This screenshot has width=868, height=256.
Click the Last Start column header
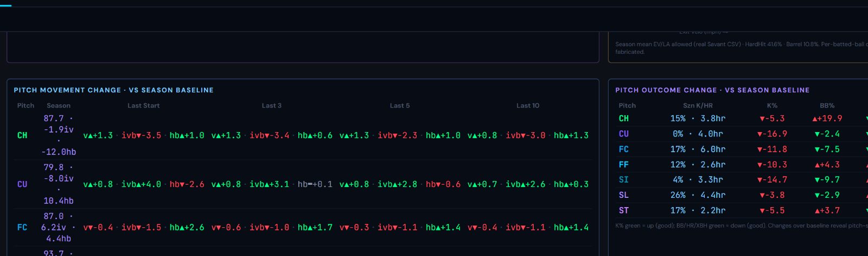143,105
